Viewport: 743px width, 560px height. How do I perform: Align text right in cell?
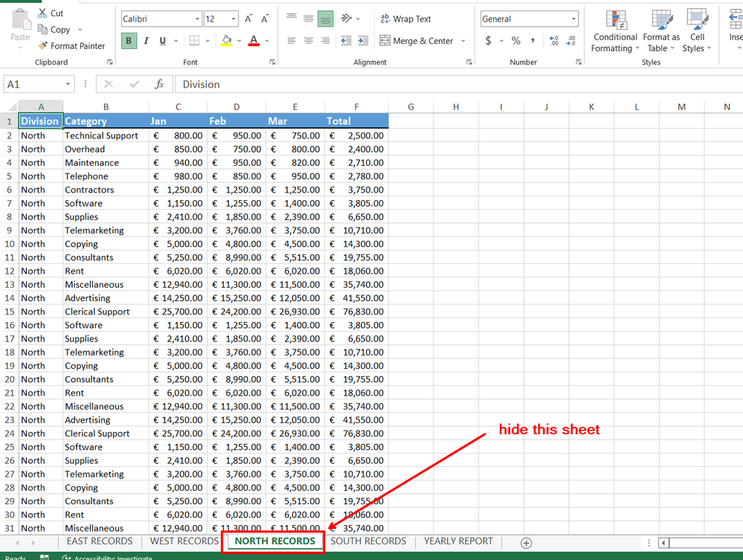(x=325, y=41)
